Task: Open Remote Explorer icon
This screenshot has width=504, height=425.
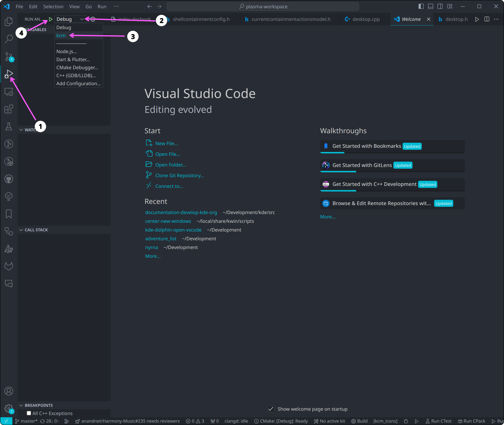Action: (9, 92)
